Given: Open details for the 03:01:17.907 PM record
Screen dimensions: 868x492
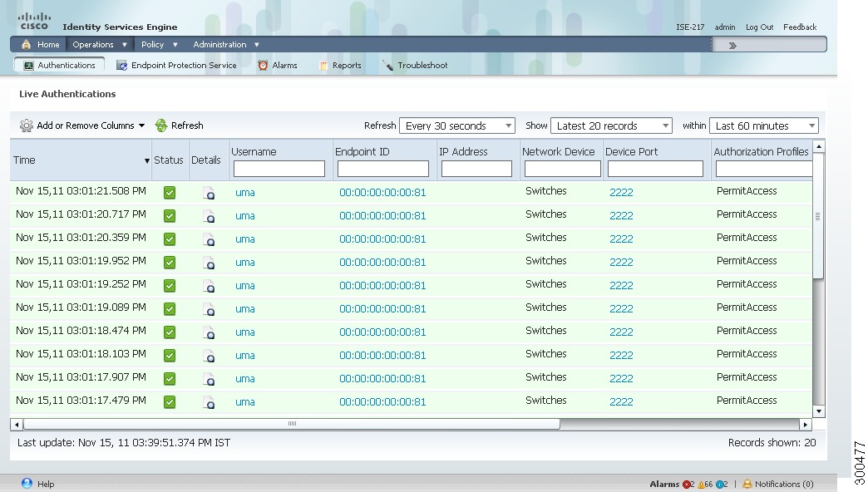Looking at the screenshot, I should 209,379.
